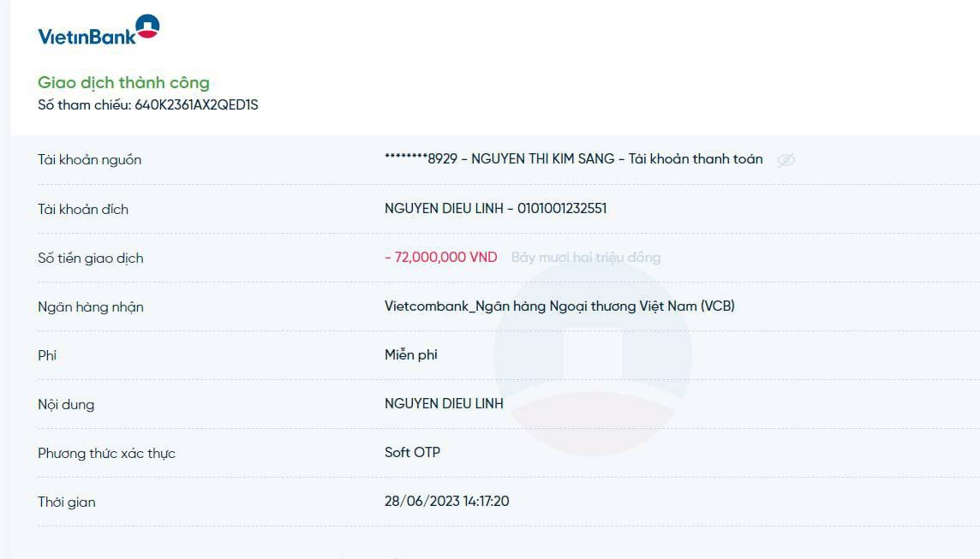Select destination account NGUYEN DIEU LINH - 0101001232551

tap(495, 208)
